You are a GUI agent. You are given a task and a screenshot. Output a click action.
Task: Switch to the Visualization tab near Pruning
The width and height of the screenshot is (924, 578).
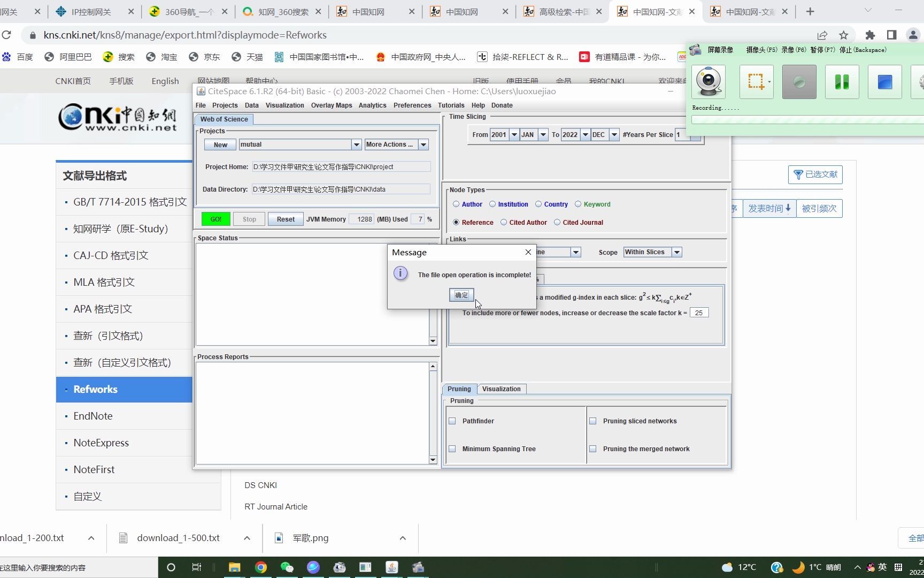(501, 389)
